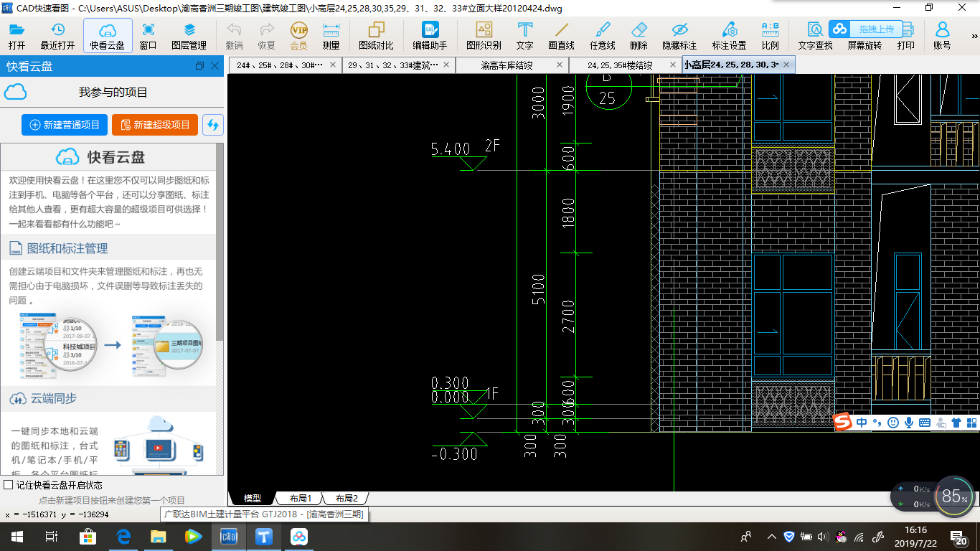Select the 测量 measure tool
The height and width of the screenshot is (551, 980).
pos(331,36)
